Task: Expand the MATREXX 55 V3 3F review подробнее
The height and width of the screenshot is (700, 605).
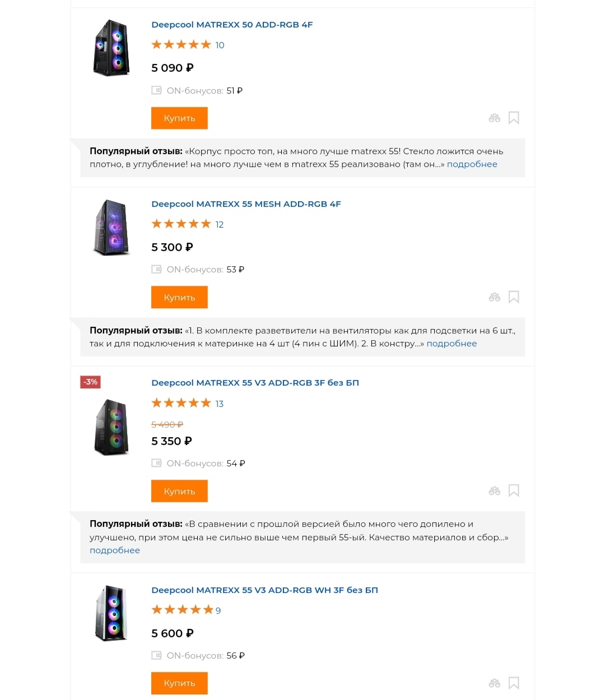Action: pos(115,550)
